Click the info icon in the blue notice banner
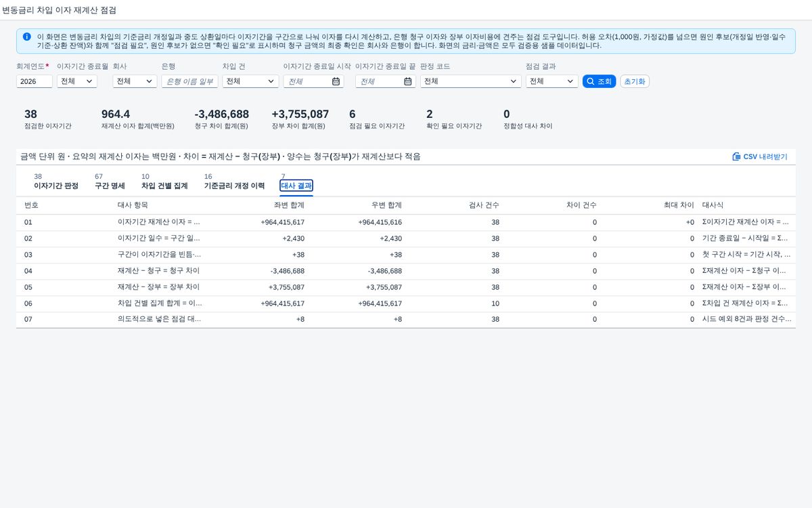This screenshot has height=508, width=812. click(26, 37)
